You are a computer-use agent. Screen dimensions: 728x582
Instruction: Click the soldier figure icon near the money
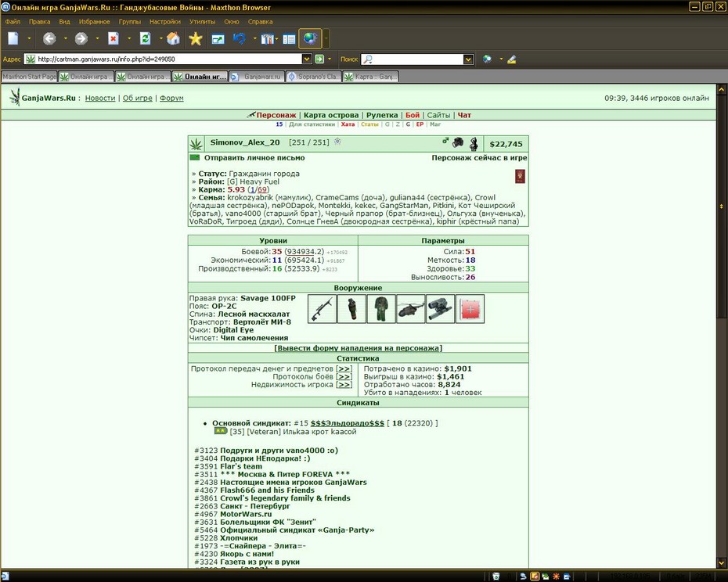pyautogui.click(x=474, y=143)
